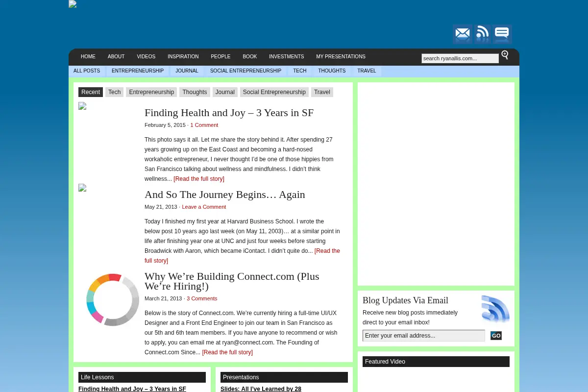Click the search magnifier icon

pos(505,55)
